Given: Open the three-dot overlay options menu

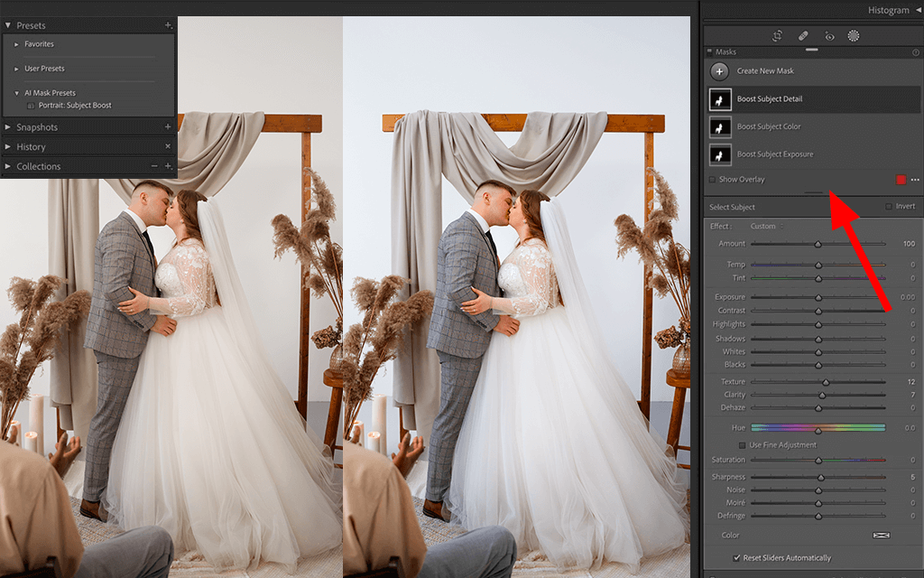Looking at the screenshot, I should (915, 180).
